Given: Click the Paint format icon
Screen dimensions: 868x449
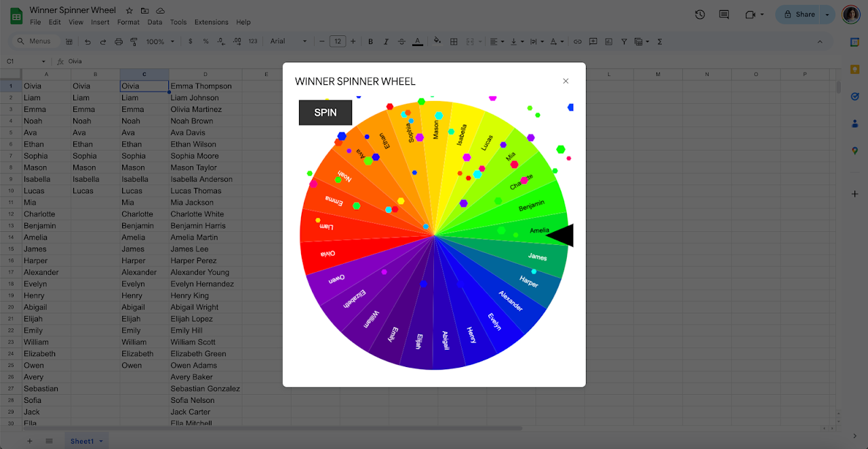Looking at the screenshot, I should coord(134,42).
